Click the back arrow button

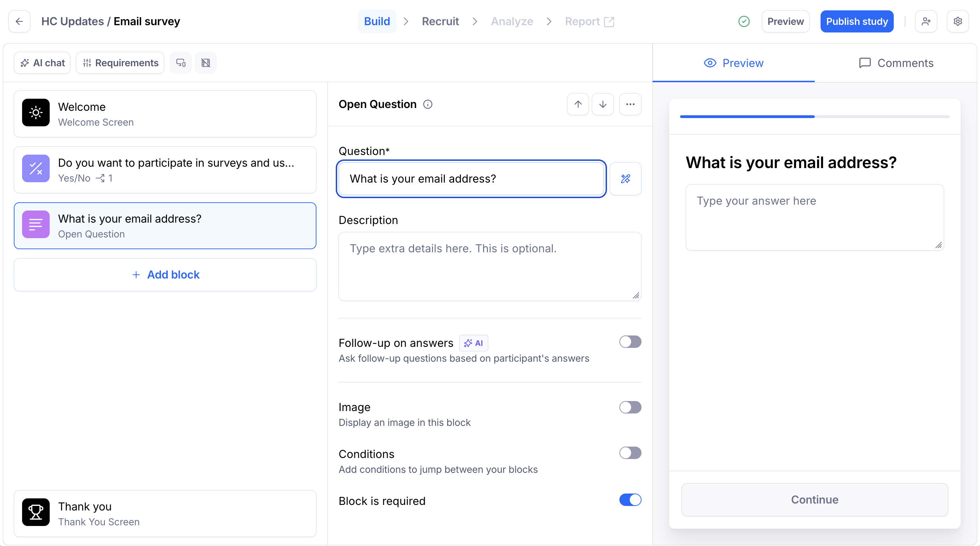click(x=19, y=21)
